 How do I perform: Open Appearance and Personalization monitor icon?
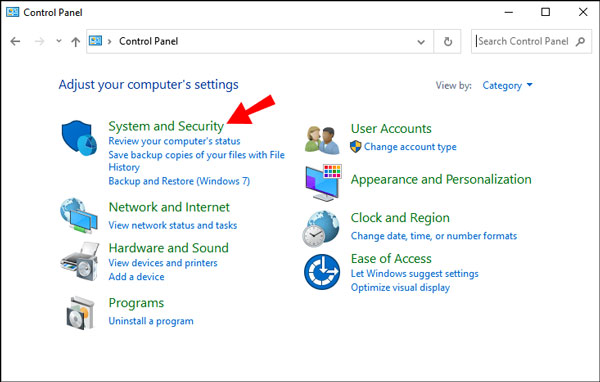click(x=324, y=183)
